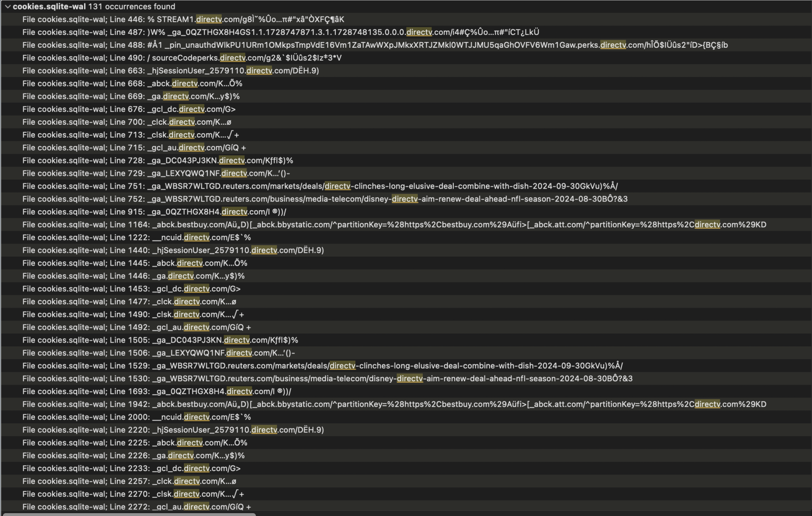Click the horizontal scrollbar at the bottom
This screenshot has width=812, height=516.
click(x=129, y=514)
